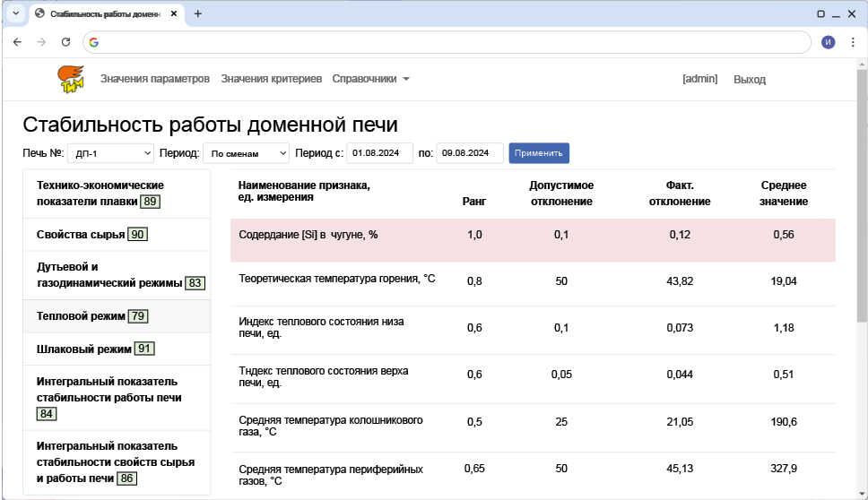Screen dimensions: 868x500
Task: Open Значения критериев page
Action: coord(271,79)
